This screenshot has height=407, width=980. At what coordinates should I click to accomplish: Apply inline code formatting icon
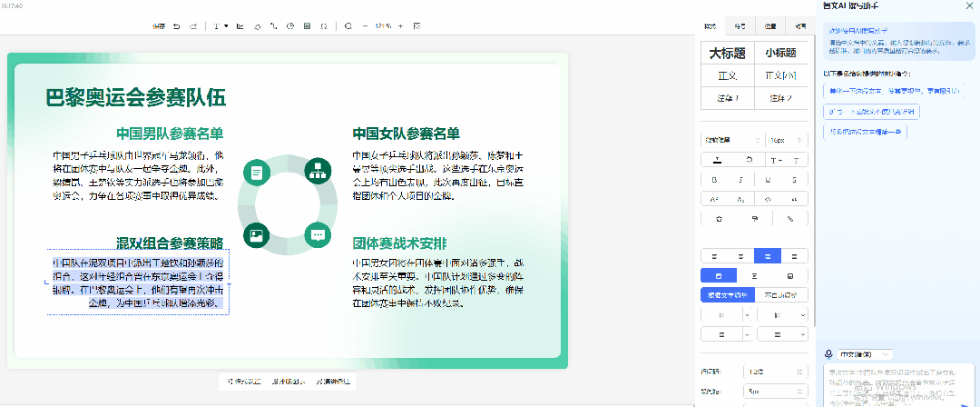pyautogui.click(x=769, y=199)
